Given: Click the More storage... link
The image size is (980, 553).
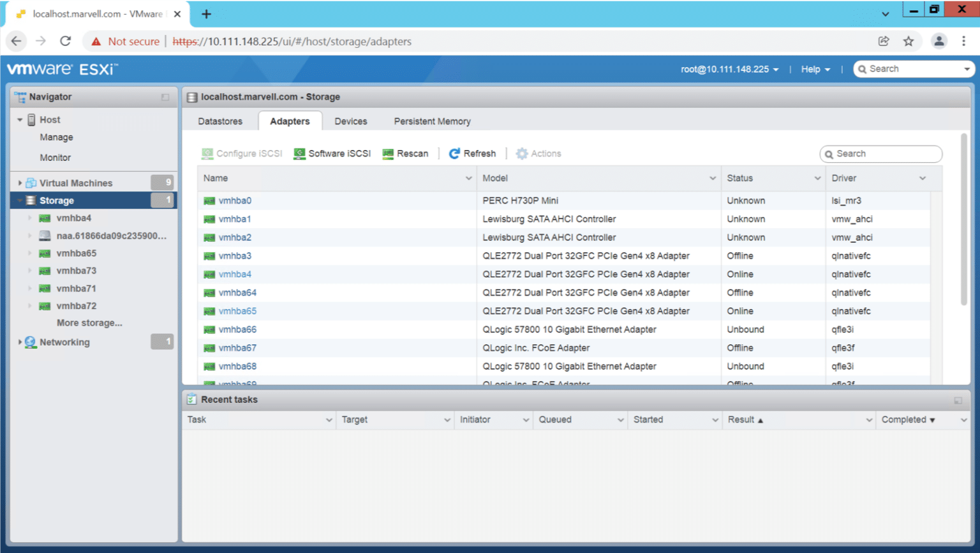Looking at the screenshot, I should tap(89, 323).
